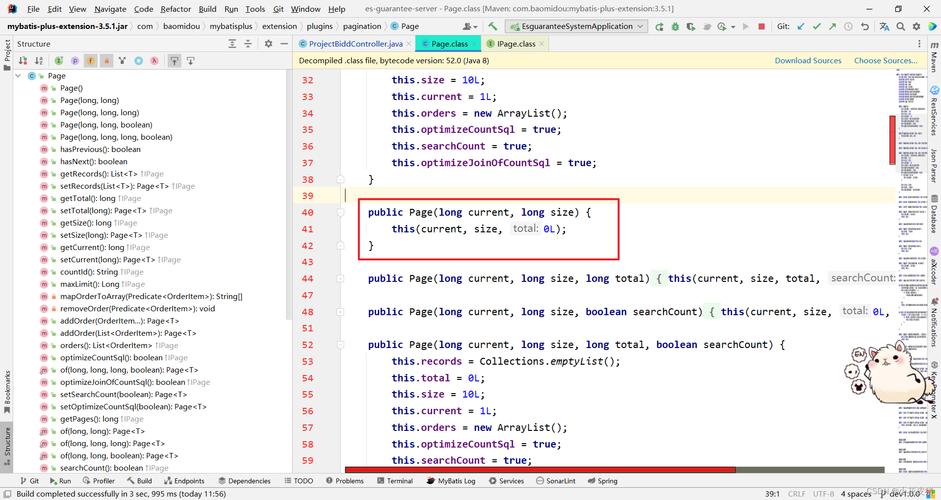Toggle Autoscroll to Source in Structure
This screenshot has width=941, height=500.
[174, 61]
